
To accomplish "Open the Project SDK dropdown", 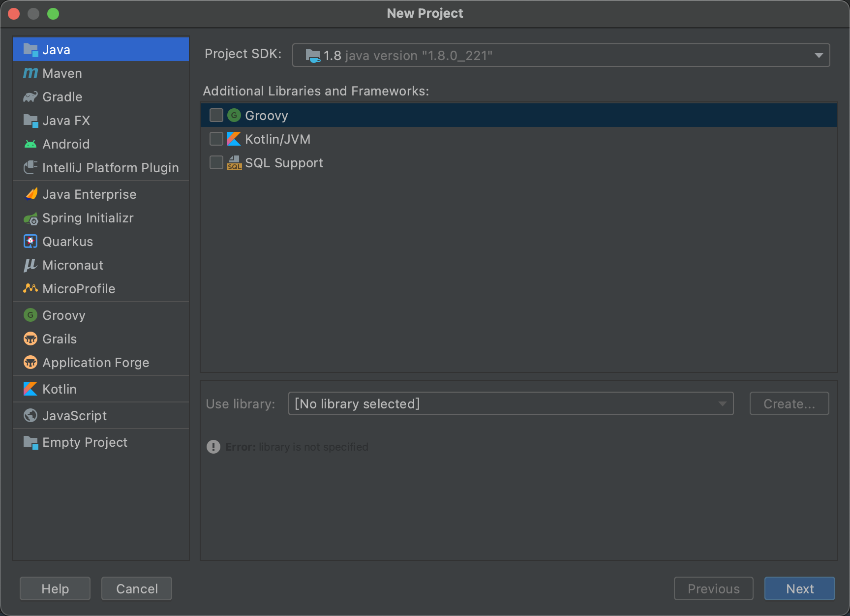I will (561, 55).
